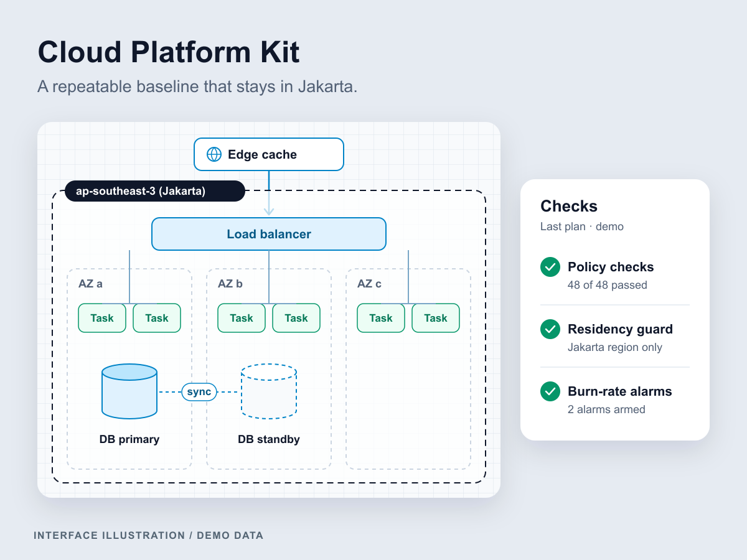The height and width of the screenshot is (560, 747).
Task: Click the globe icon in Edge cache
Action: coord(214,154)
